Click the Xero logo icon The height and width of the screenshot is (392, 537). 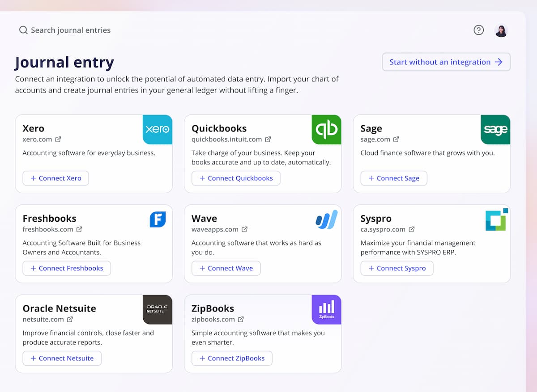pos(158,130)
